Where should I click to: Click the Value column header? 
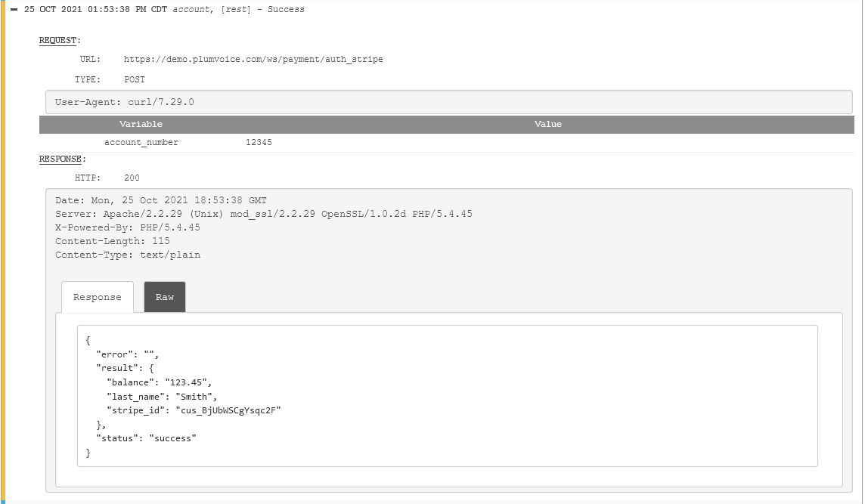pyautogui.click(x=547, y=124)
